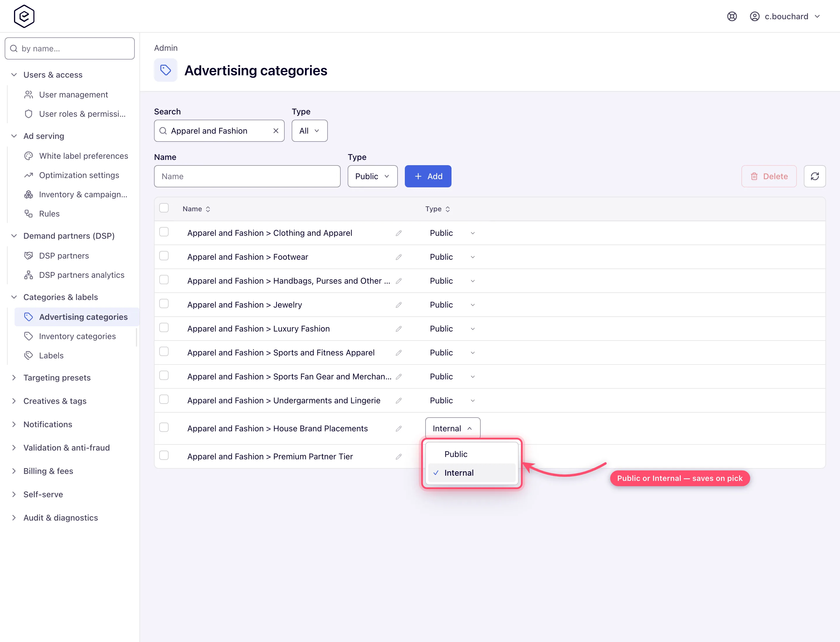Edit name of Clothing and Apparel row
Viewport: 840px width, 642px height.
(x=398, y=233)
